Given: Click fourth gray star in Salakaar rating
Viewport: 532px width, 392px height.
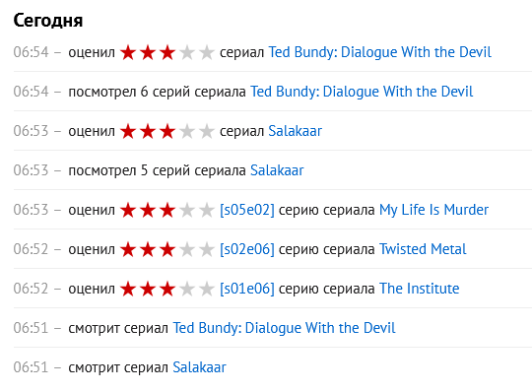Looking at the screenshot, I should pos(187,132).
